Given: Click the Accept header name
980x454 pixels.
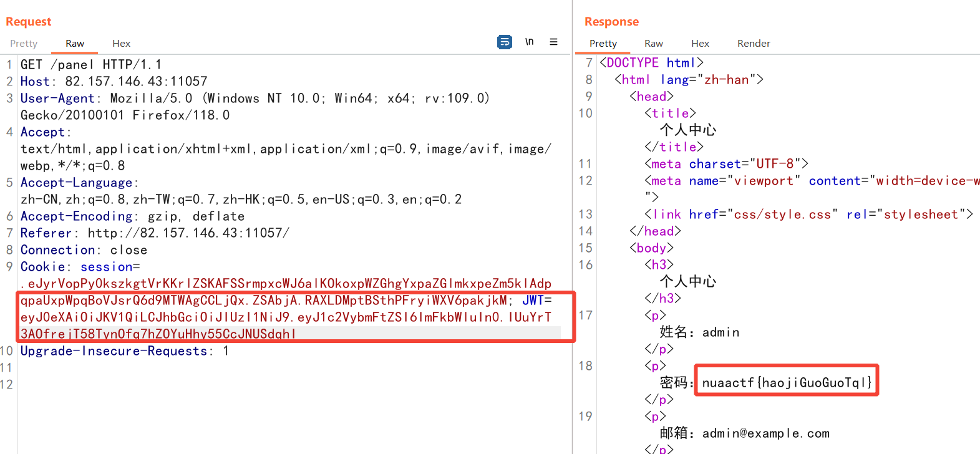Looking at the screenshot, I should point(42,132).
